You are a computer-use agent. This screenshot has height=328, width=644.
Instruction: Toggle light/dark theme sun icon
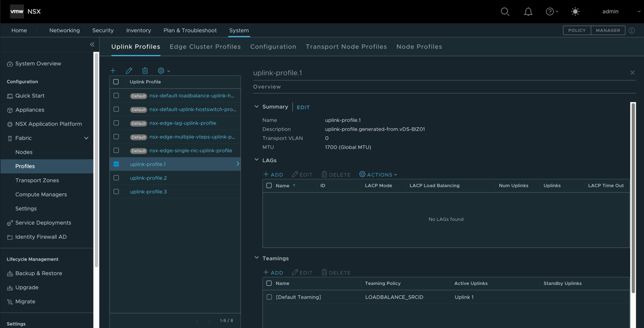click(x=575, y=12)
